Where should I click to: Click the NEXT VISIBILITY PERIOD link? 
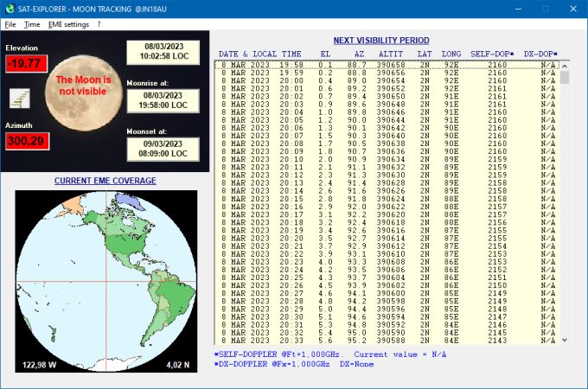pyautogui.click(x=381, y=41)
